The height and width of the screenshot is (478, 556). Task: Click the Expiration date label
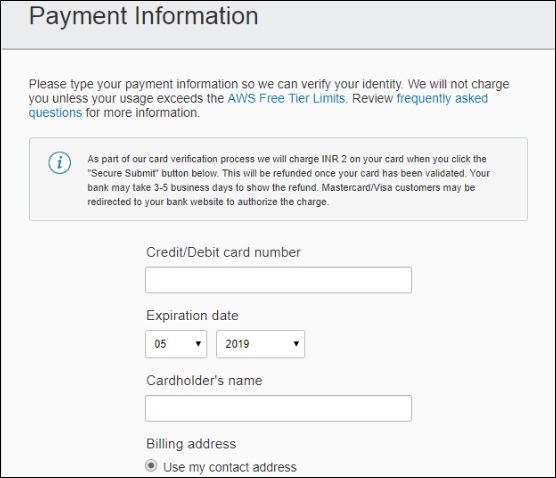tap(192, 315)
